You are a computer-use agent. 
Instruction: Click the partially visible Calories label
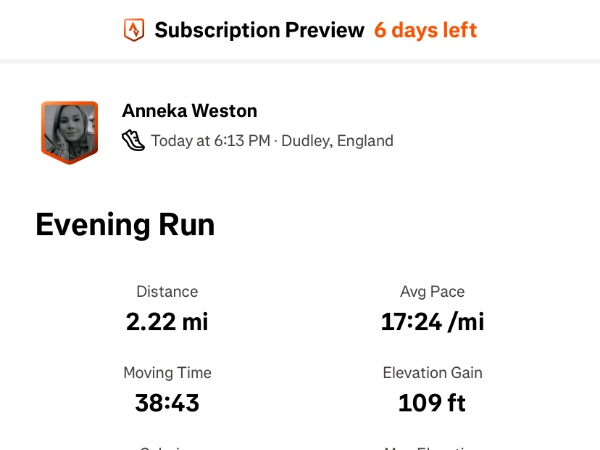pyautogui.click(x=167, y=447)
